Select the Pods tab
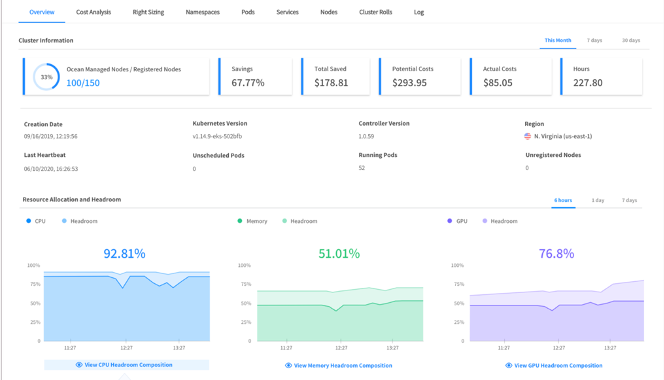Viewport: 664px width, 380px height. tap(248, 12)
